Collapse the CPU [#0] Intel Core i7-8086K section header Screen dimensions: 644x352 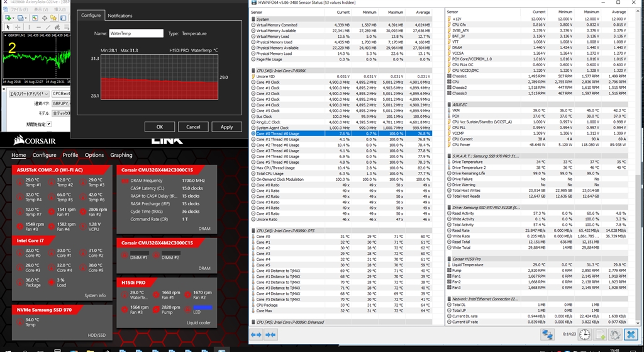tap(340, 71)
